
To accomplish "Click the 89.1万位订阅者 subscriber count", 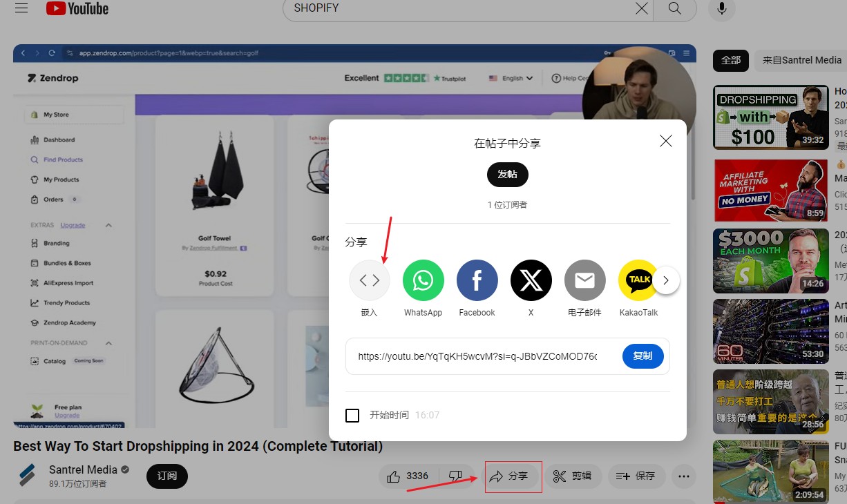I will coord(78,484).
